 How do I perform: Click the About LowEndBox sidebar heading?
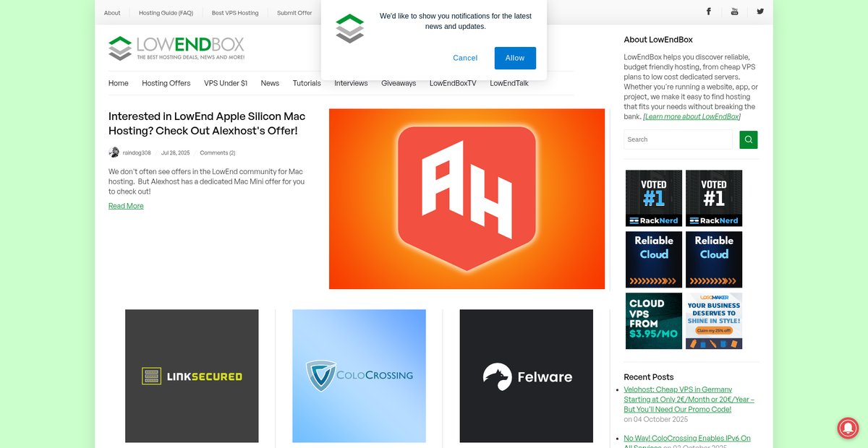click(x=658, y=40)
